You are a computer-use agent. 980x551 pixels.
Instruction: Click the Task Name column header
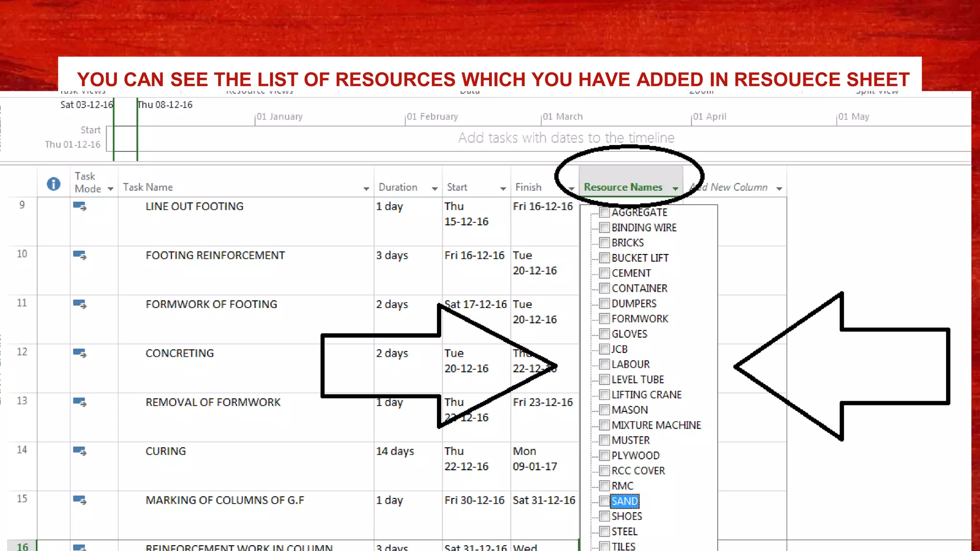coord(245,182)
